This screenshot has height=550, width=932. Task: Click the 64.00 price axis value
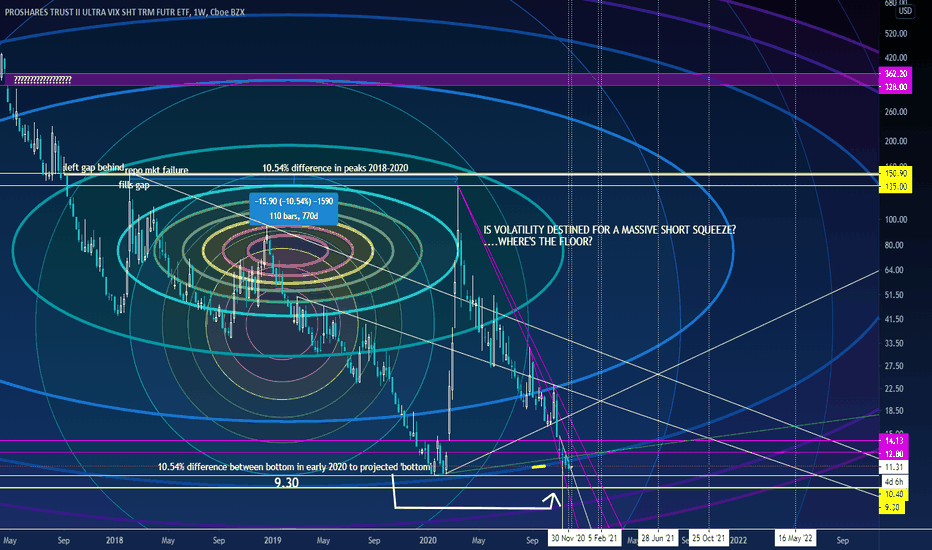point(894,270)
